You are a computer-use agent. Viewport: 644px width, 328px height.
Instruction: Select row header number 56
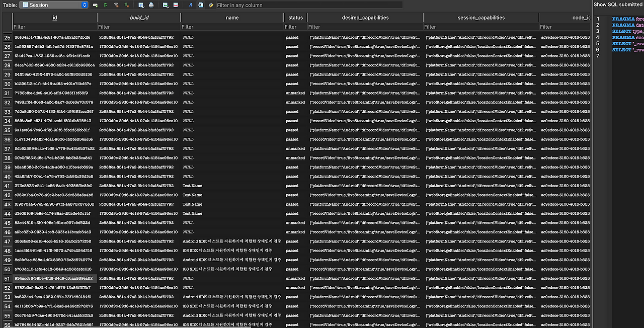pos(7,325)
